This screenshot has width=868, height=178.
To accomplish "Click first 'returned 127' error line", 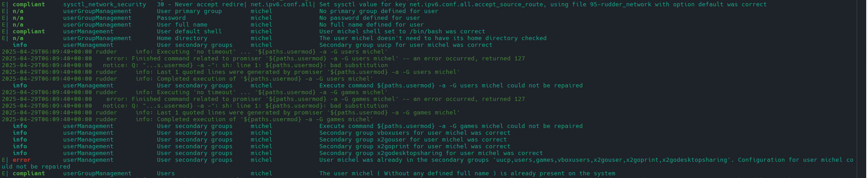I will [263, 59].
